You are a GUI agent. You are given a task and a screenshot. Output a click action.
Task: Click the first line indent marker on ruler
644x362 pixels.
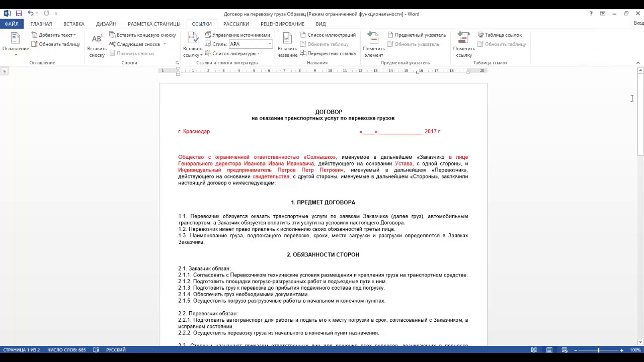tap(178, 69)
